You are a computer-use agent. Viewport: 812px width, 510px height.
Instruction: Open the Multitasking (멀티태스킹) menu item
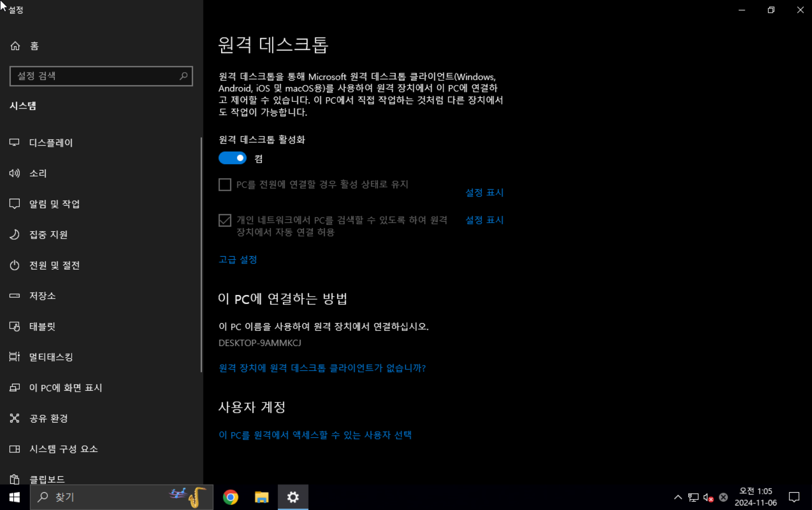click(51, 357)
